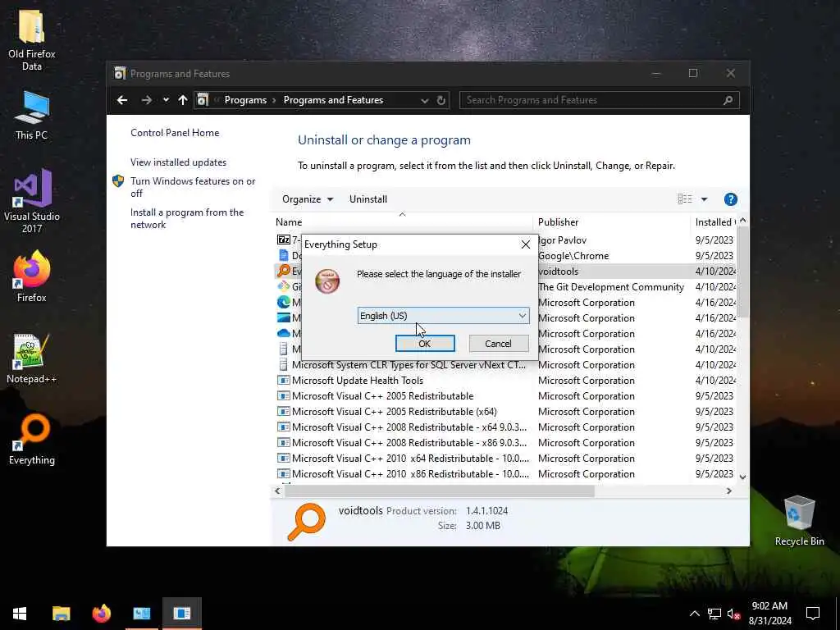Select the Google Docs icon row
The height and width of the screenshot is (630, 840).
coord(283,256)
